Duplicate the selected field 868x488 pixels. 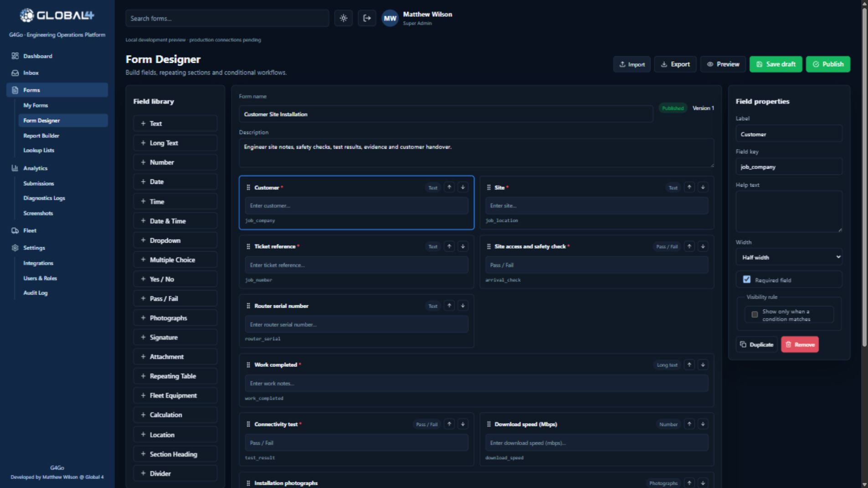(x=756, y=345)
